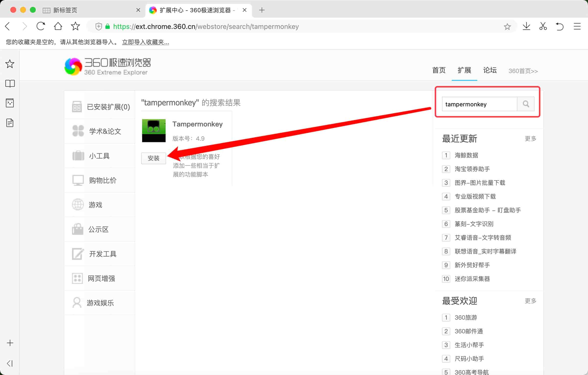Click the tampermonkey search input field
588x375 pixels.
(479, 104)
